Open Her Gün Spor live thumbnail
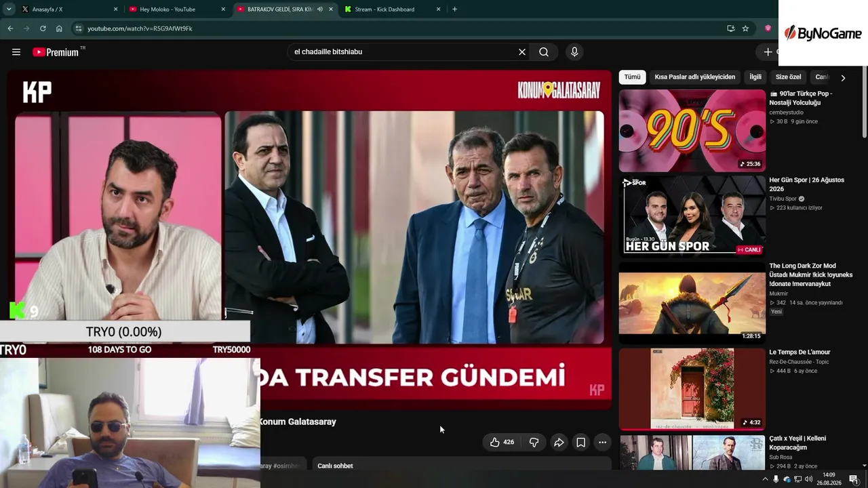 click(692, 217)
